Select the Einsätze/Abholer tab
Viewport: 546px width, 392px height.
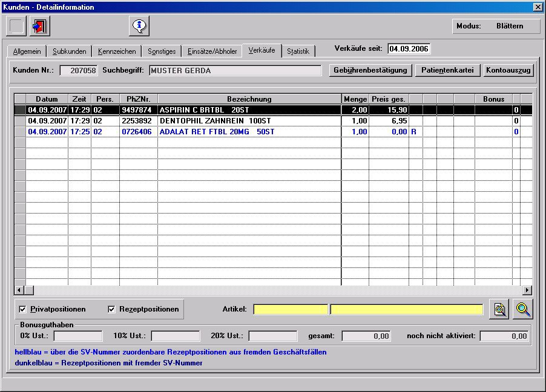click(x=212, y=51)
